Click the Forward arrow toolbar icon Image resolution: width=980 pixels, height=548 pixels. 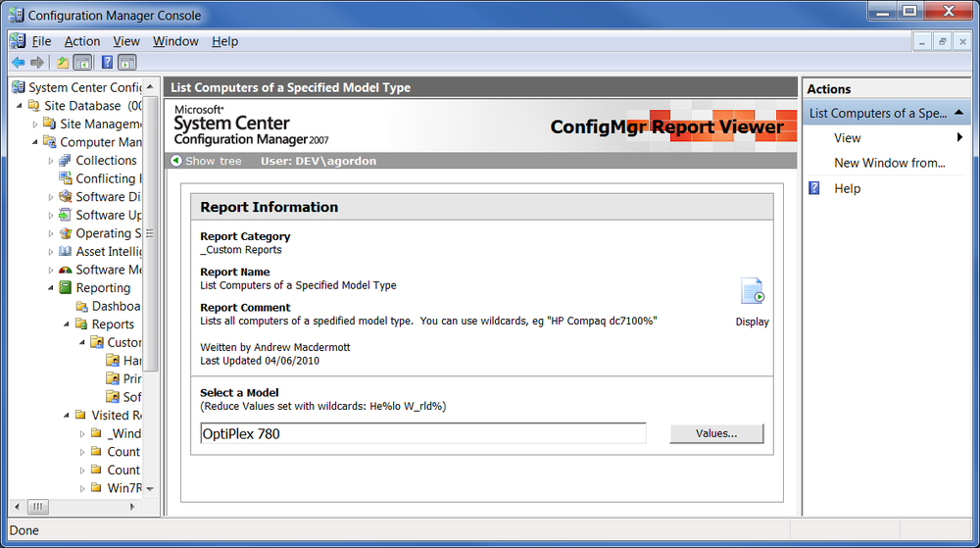pyautogui.click(x=37, y=63)
